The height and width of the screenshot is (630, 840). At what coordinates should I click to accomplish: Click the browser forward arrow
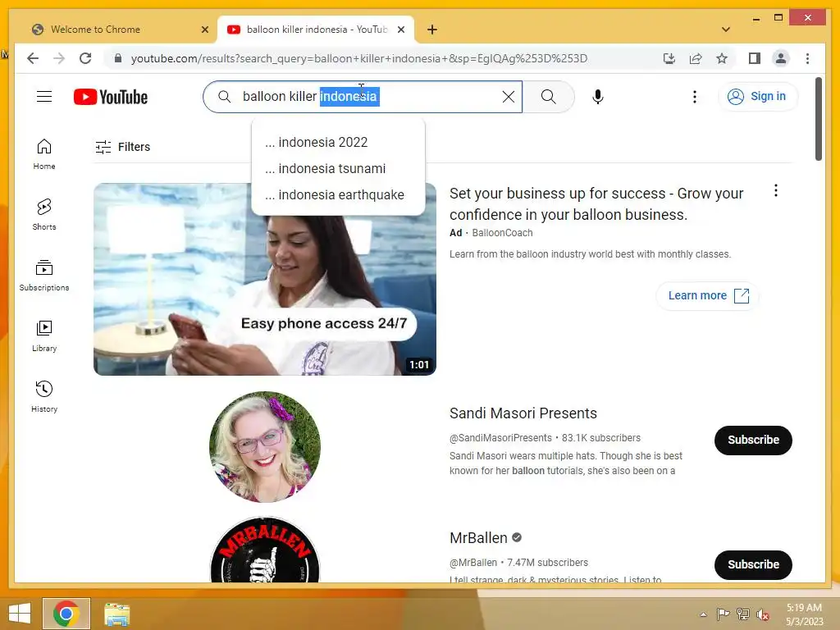(59, 58)
